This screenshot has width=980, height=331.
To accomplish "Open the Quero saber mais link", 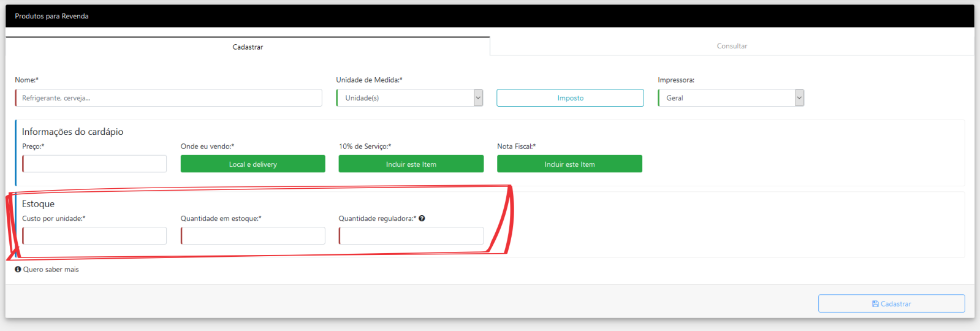I will [x=51, y=269].
